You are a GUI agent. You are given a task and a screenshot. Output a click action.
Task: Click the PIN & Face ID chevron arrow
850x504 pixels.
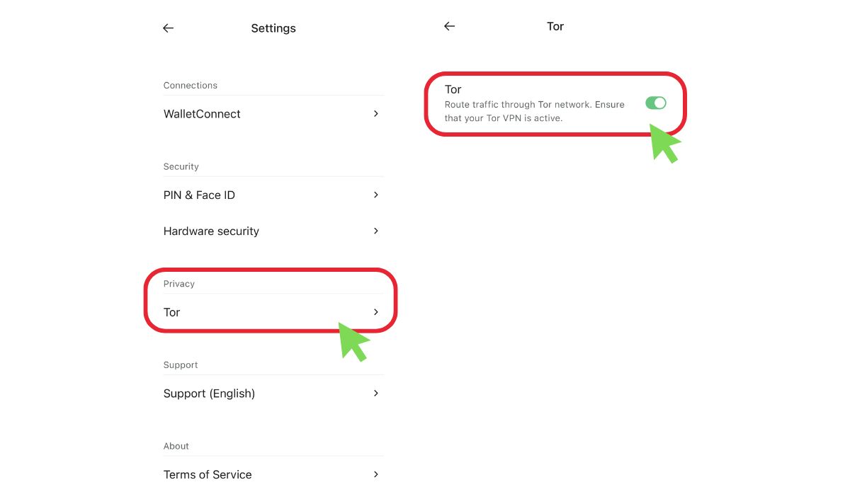pos(376,195)
